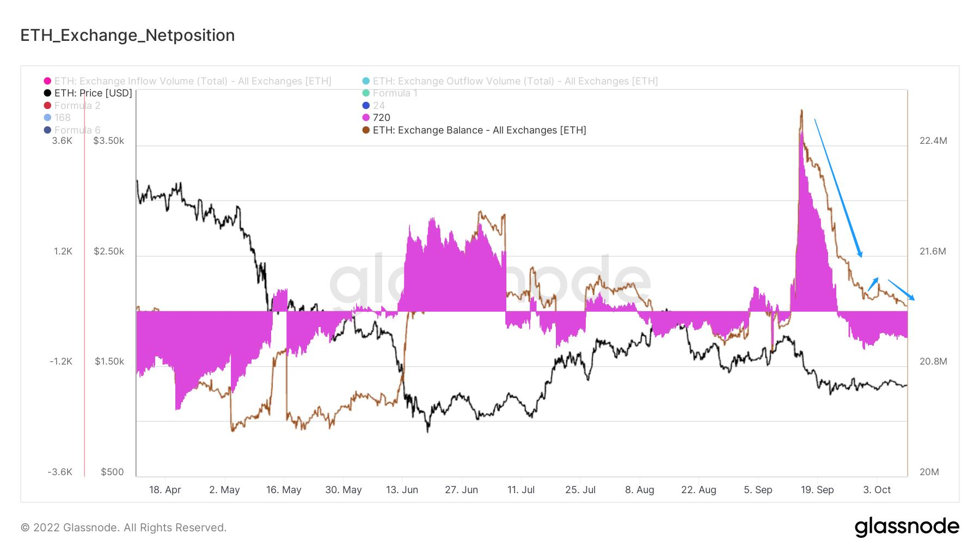Click the 13. Jun date axis label
Viewport: 980px width, 552px height.
click(402, 490)
